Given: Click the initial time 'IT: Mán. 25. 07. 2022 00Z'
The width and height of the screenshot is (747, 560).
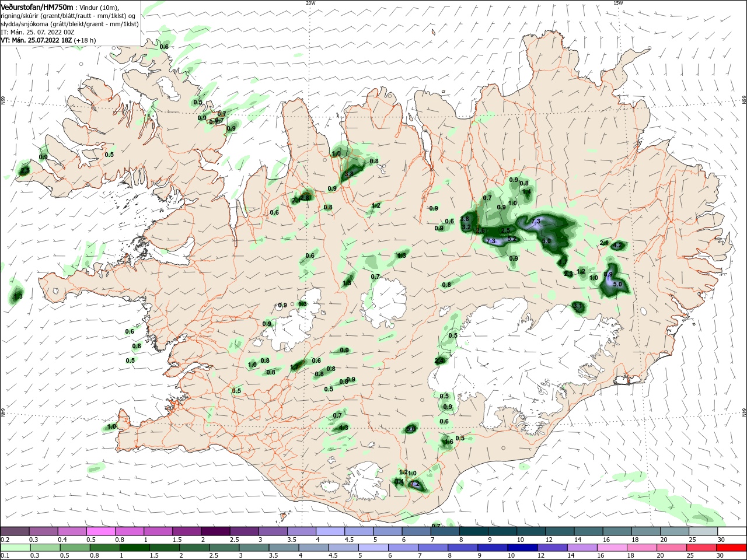Looking at the screenshot, I should point(37,32).
